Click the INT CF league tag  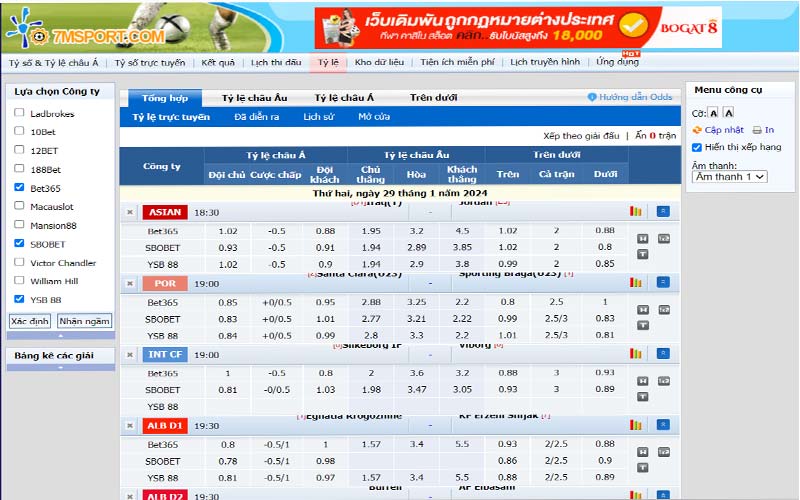(165, 355)
